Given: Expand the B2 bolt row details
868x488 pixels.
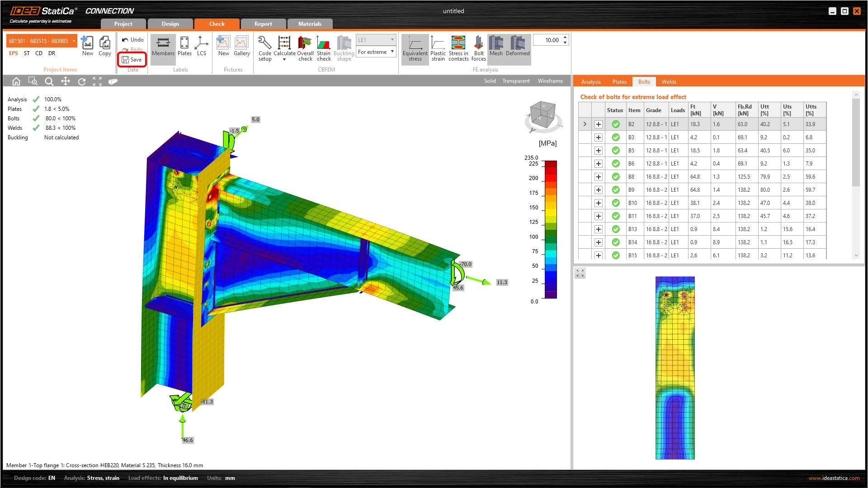Looking at the screenshot, I should click(x=598, y=124).
